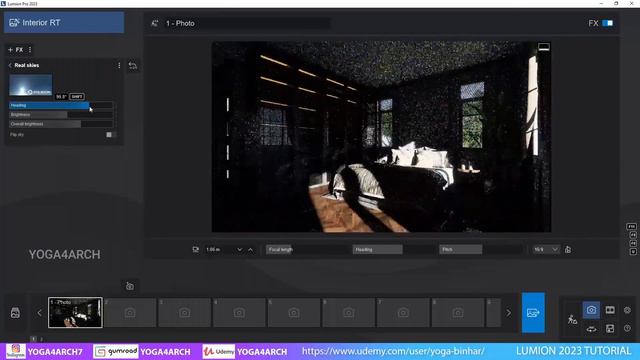The width and height of the screenshot is (640, 360).
Task: Lower the camera height with the down chevron
Action: tap(240, 250)
